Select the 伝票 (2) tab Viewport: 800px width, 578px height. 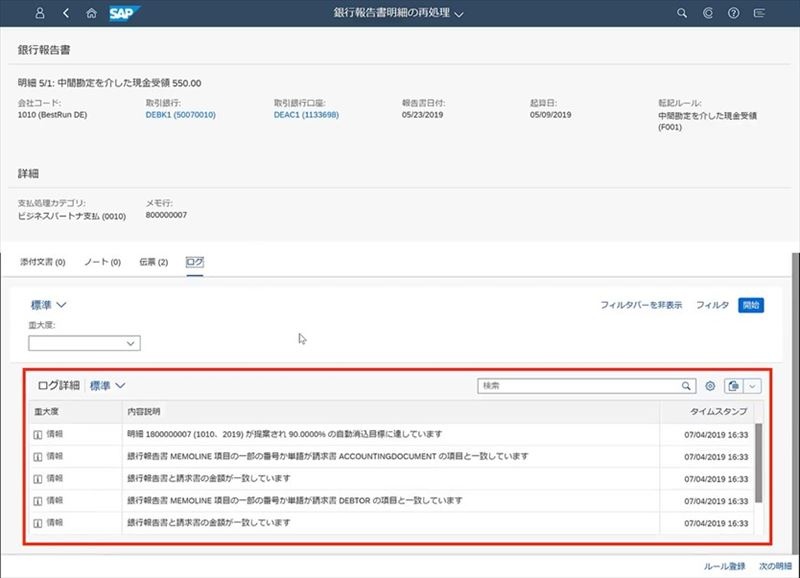(x=154, y=262)
